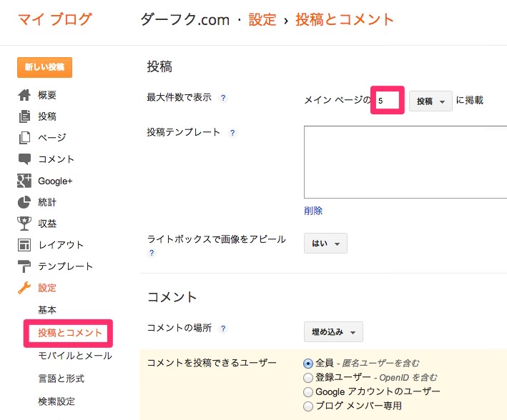The image size is (507, 420).
Task: Open the 埋め込み comment location dropdown
Action: [333, 332]
